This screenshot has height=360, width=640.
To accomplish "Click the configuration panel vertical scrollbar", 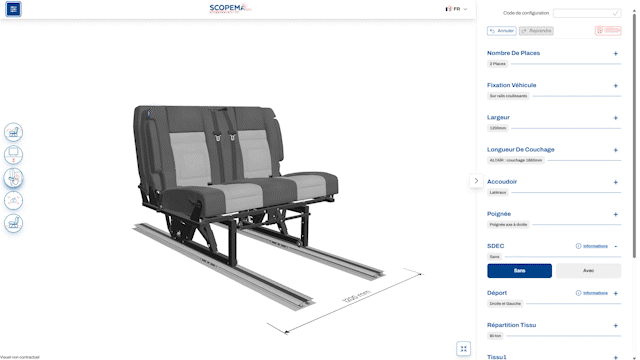I will [x=634, y=135].
